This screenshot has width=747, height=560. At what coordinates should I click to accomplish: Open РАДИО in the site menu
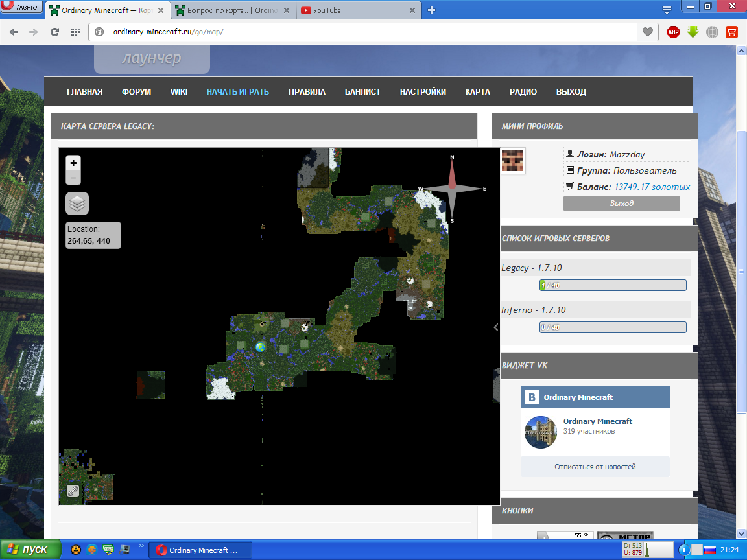click(x=523, y=92)
